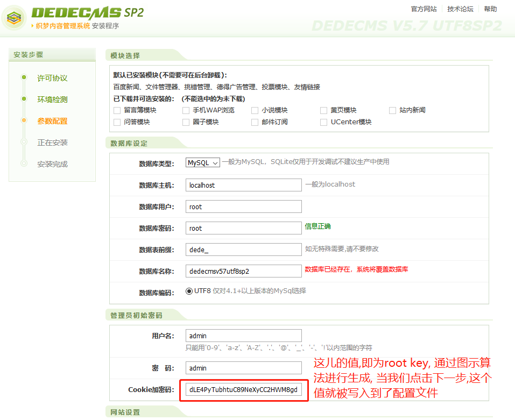Check the 问答模块 checkbox

pos(117,123)
